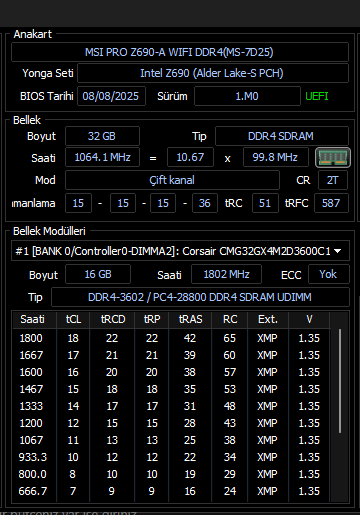Click the Ext. column header
This screenshot has height=515, width=360.
268,319
